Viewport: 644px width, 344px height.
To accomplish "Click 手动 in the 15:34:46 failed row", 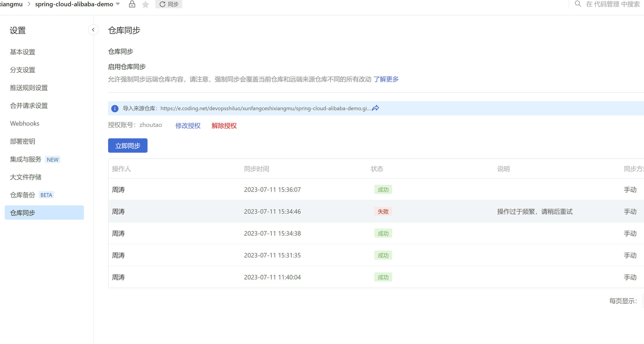I will pyautogui.click(x=630, y=211).
